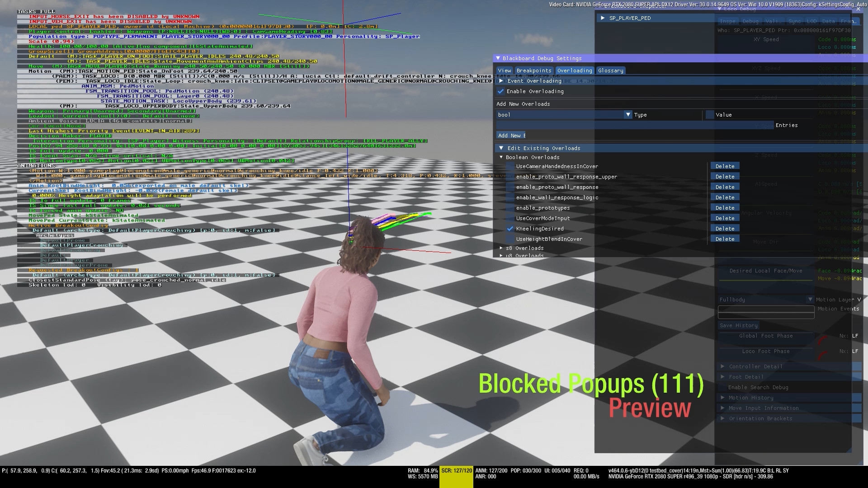
Task: Click the 'Health: 100.00/100.00' debug line
Action: [x=140, y=47]
